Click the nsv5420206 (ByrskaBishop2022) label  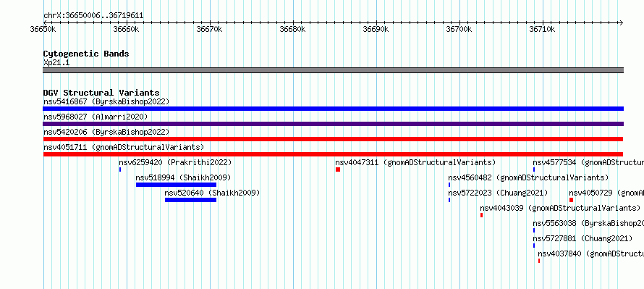point(106,132)
